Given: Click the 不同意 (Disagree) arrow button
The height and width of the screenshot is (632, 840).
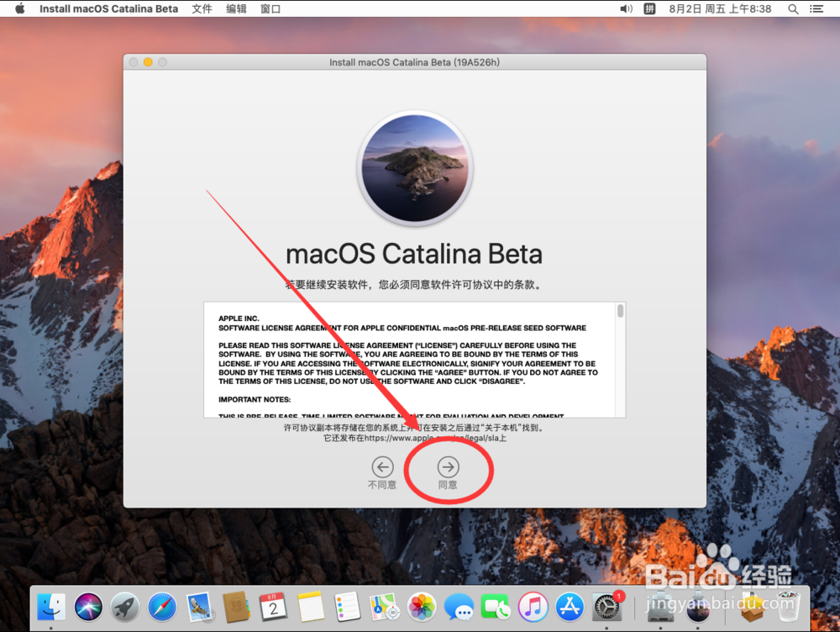Looking at the screenshot, I should pyautogui.click(x=382, y=467).
